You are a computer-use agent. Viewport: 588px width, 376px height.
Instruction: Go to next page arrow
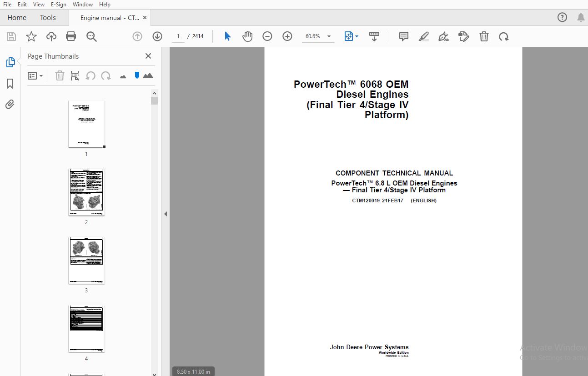pos(157,36)
